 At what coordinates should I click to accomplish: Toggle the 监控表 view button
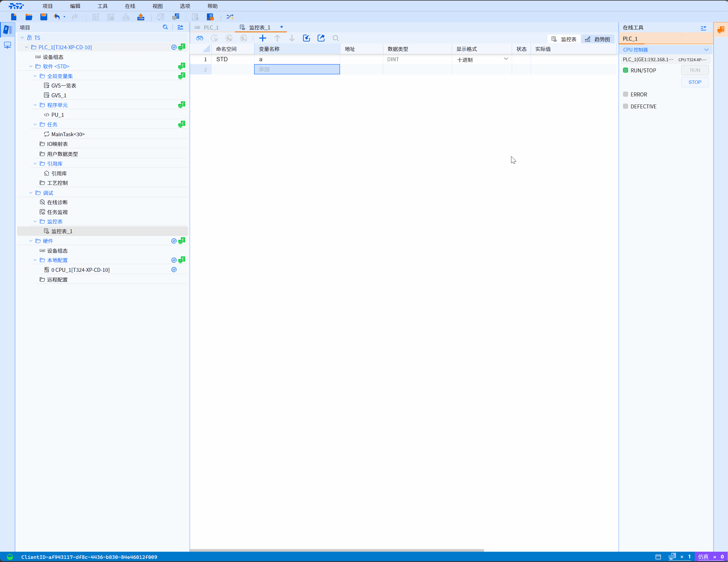(564, 39)
